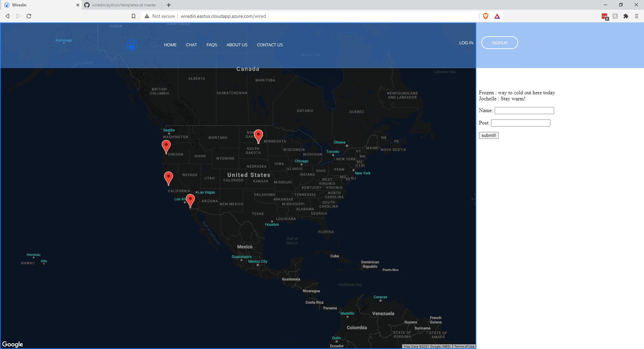Open Brave Rewards triangle icon
The width and height of the screenshot is (644, 349).
point(497,16)
